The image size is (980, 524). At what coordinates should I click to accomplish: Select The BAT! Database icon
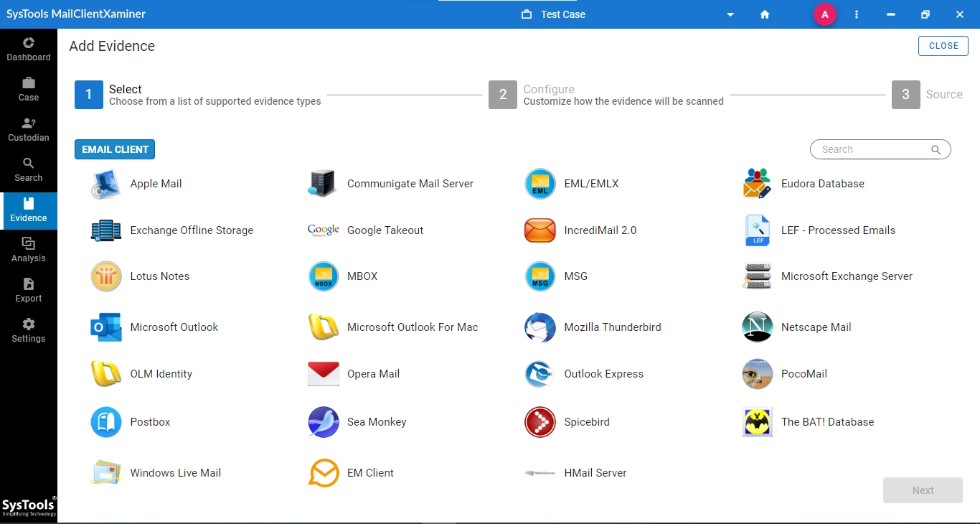coord(757,422)
